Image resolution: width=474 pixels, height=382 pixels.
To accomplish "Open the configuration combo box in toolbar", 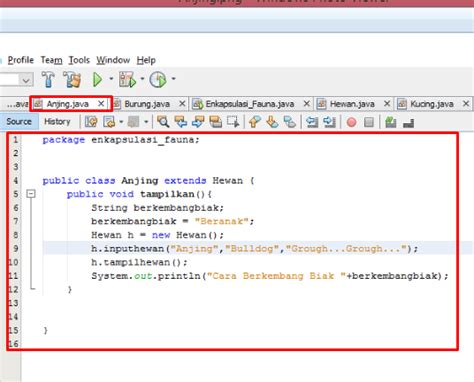I will [16, 80].
